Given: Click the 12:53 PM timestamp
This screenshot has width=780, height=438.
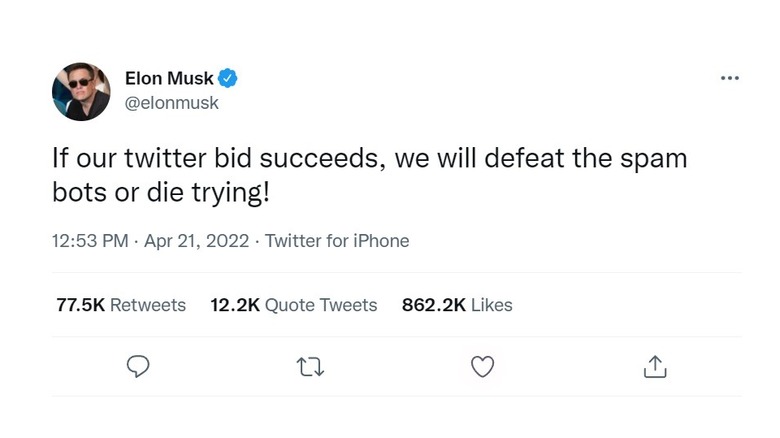Looking at the screenshot, I should pyautogui.click(x=90, y=241).
